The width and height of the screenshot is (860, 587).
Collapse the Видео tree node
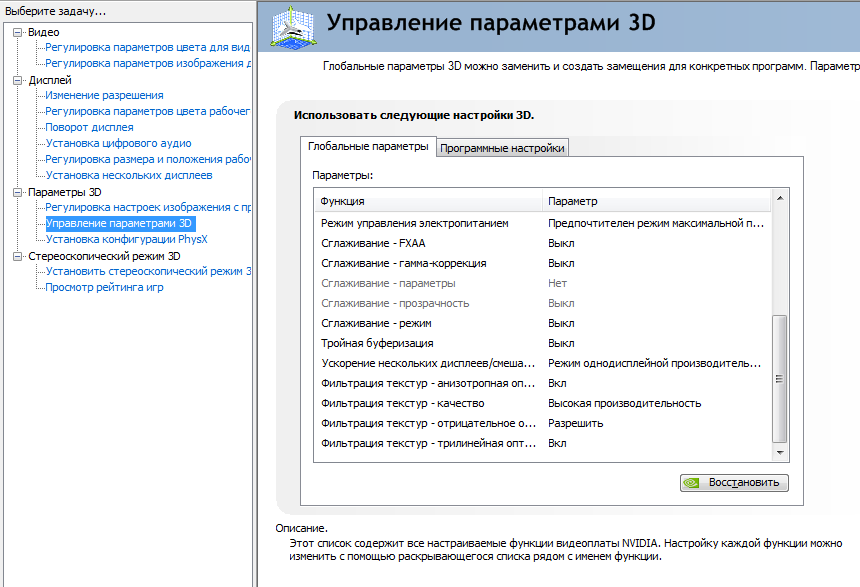click(17, 32)
